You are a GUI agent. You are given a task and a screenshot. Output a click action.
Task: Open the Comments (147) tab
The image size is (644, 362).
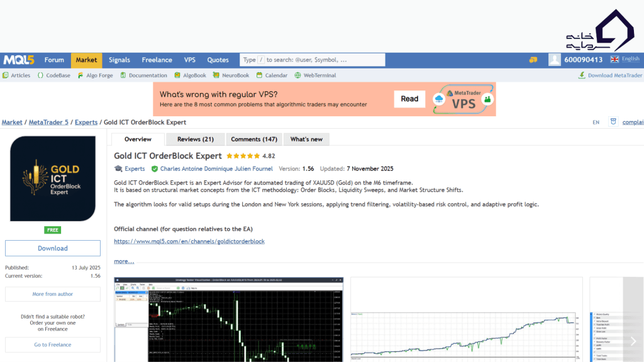tap(254, 139)
